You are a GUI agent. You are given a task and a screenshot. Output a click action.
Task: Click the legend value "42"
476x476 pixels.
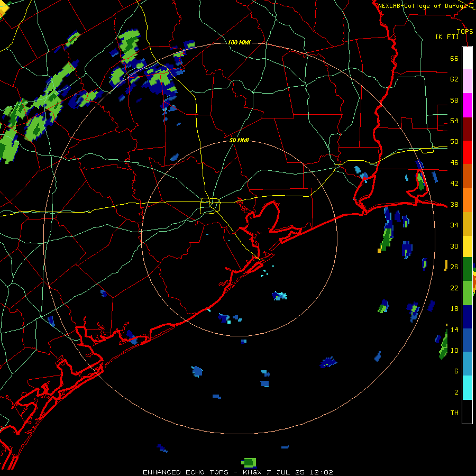click(x=454, y=184)
